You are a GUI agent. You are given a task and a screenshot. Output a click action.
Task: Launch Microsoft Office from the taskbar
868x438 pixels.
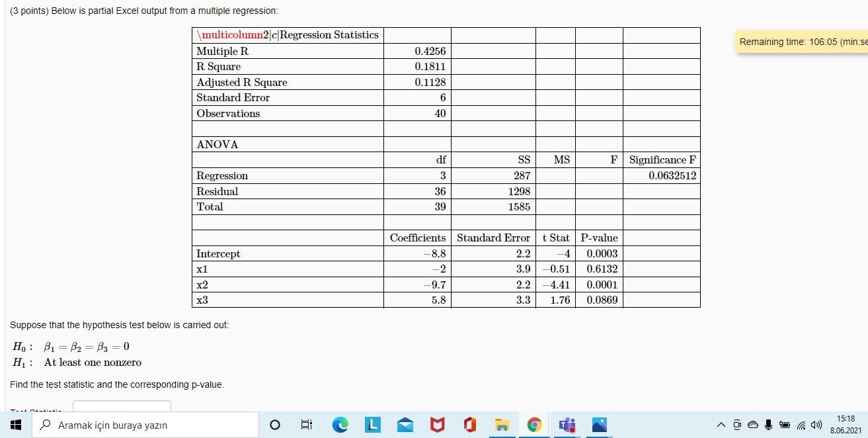coord(469,425)
